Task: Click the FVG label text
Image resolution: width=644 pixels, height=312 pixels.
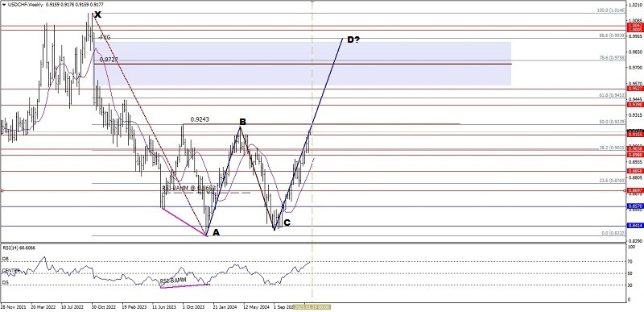Action: (105, 37)
